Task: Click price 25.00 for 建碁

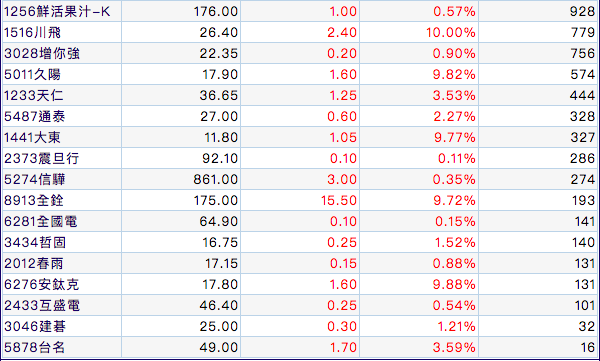Action: pos(218,327)
